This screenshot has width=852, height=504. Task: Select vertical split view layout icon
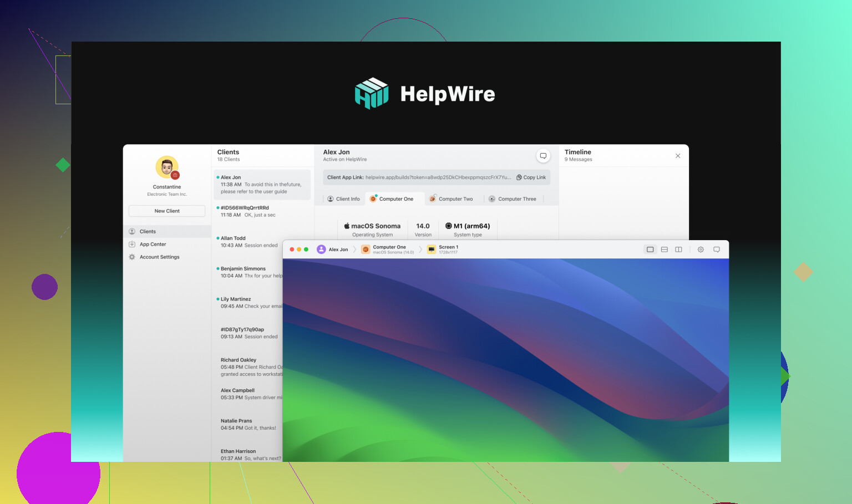tap(678, 250)
